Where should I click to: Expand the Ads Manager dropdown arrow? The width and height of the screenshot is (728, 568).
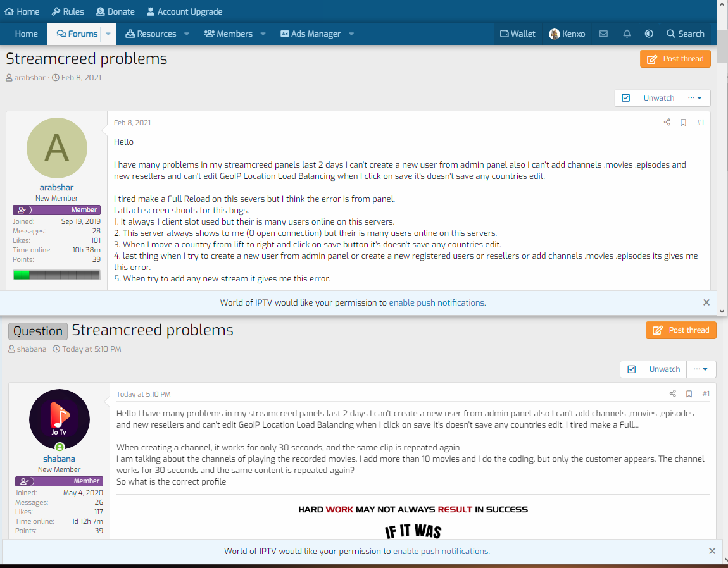(x=351, y=34)
